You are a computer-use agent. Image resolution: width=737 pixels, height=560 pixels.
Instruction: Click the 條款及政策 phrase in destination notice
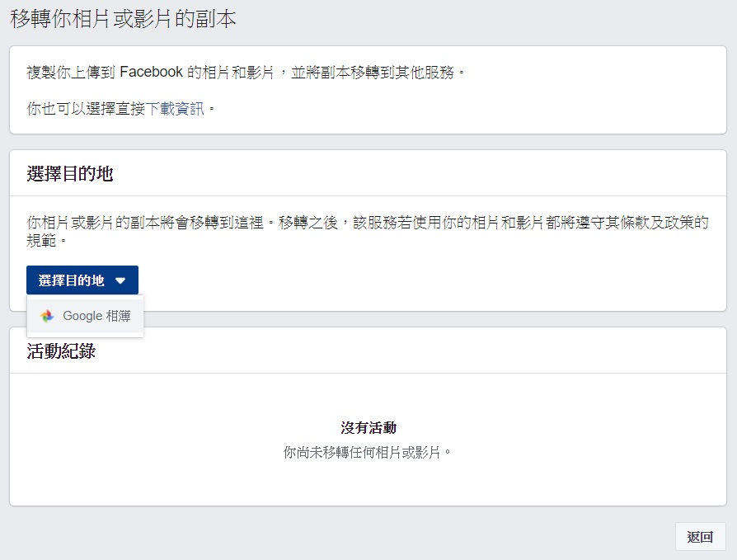(649, 222)
